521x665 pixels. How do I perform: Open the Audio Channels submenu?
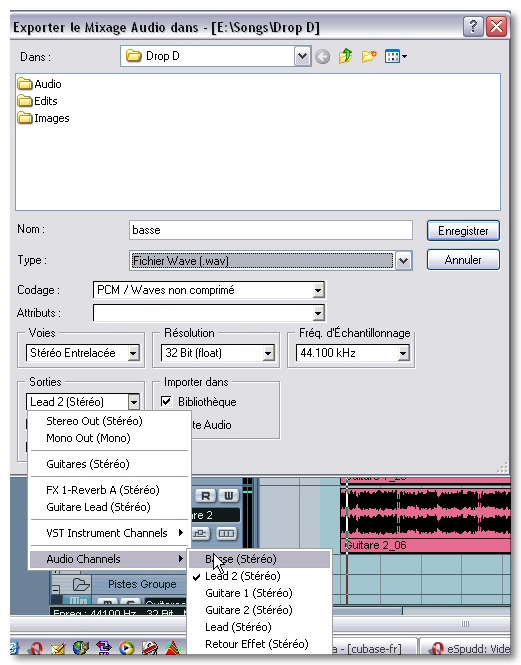click(109, 559)
